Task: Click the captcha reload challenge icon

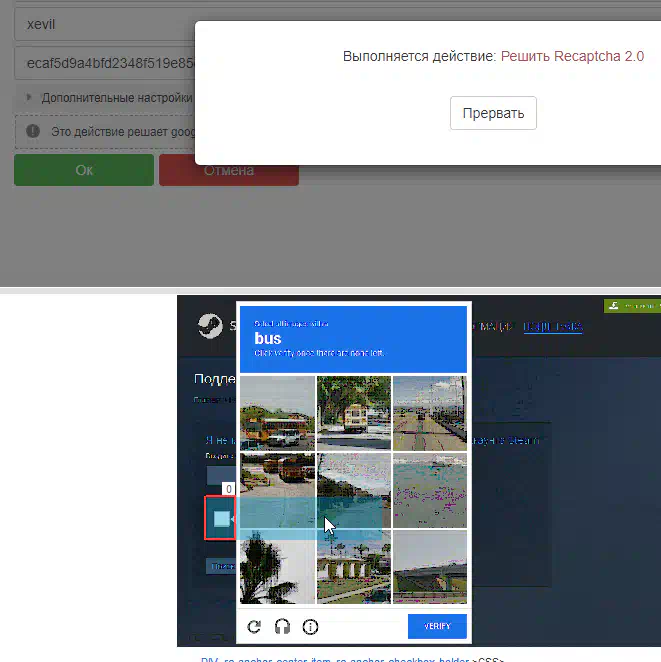Action: click(254, 627)
